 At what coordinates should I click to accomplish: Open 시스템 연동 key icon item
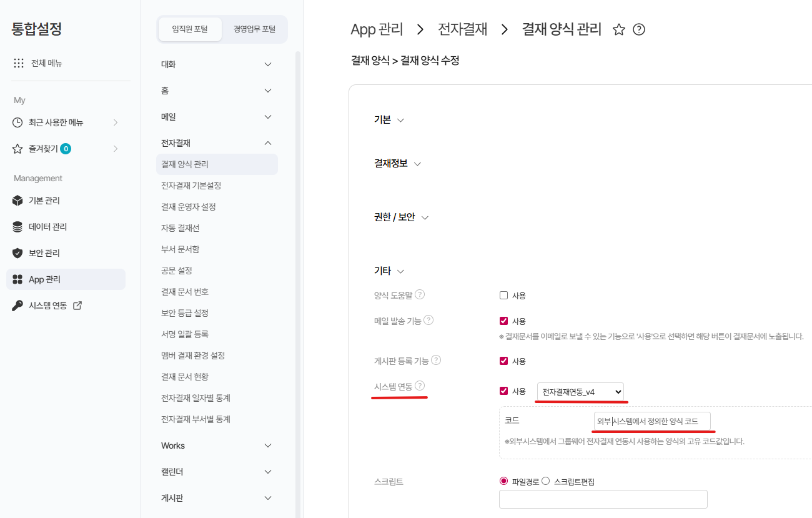point(17,306)
